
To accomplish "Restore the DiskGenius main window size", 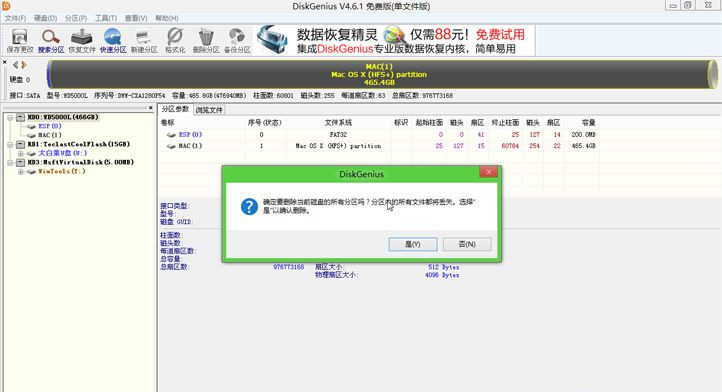I will (x=688, y=6).
